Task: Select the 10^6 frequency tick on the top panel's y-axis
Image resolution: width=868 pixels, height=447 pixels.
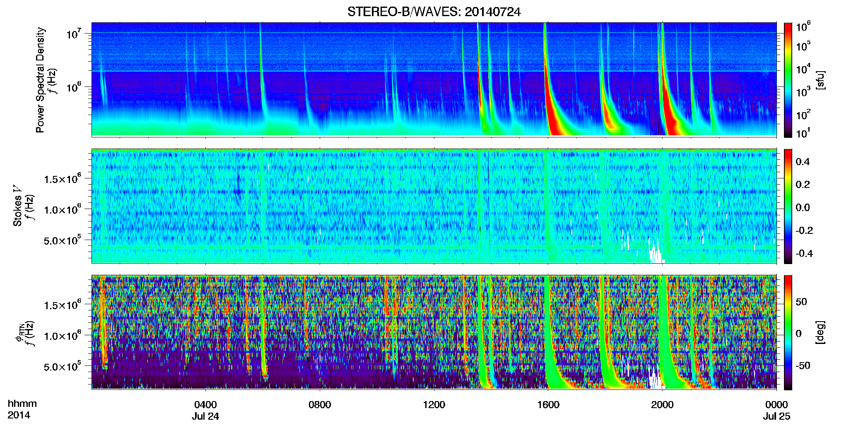Action: 75,87
